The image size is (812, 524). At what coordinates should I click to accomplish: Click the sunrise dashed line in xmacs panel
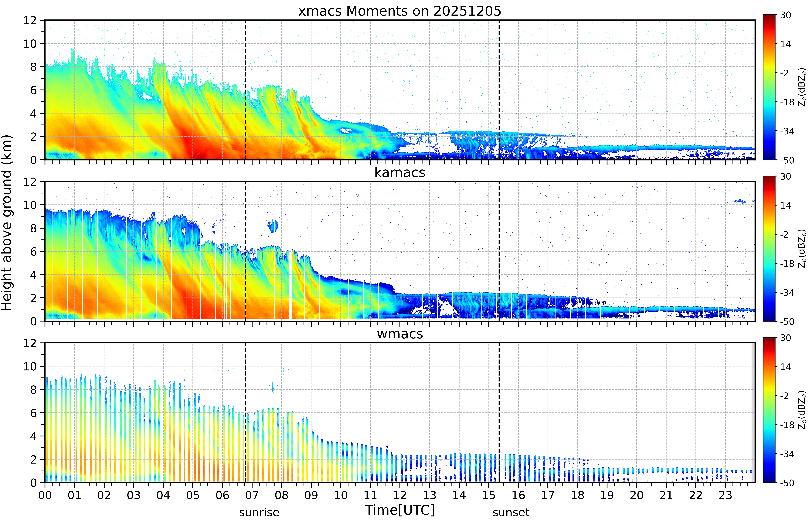(246, 90)
